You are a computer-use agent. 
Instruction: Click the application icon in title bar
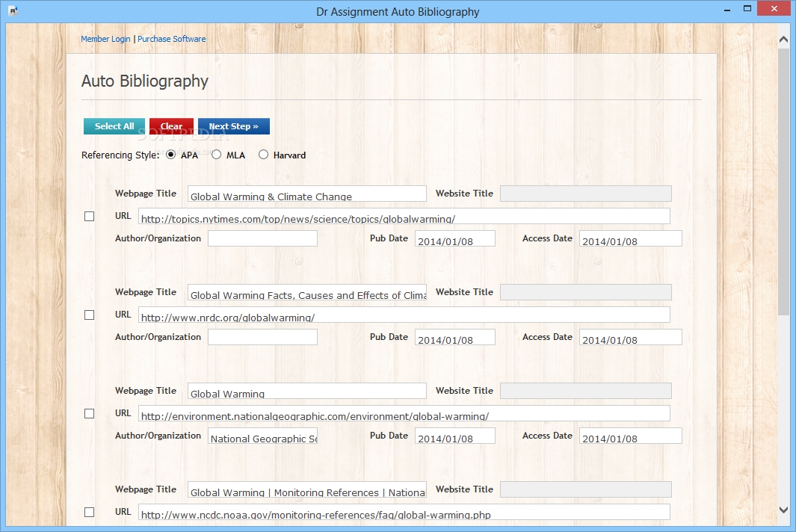13,10
